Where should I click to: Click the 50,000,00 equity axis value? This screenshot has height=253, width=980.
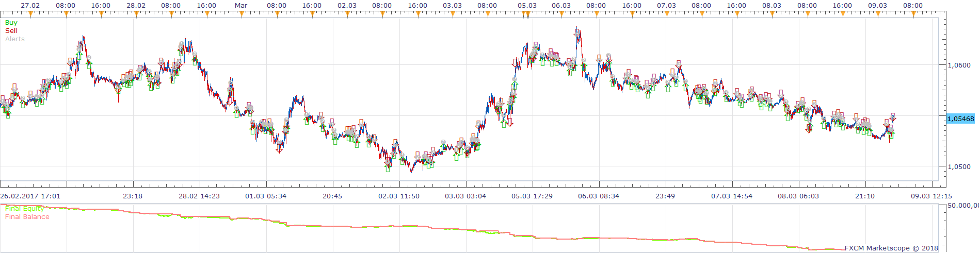click(963, 206)
